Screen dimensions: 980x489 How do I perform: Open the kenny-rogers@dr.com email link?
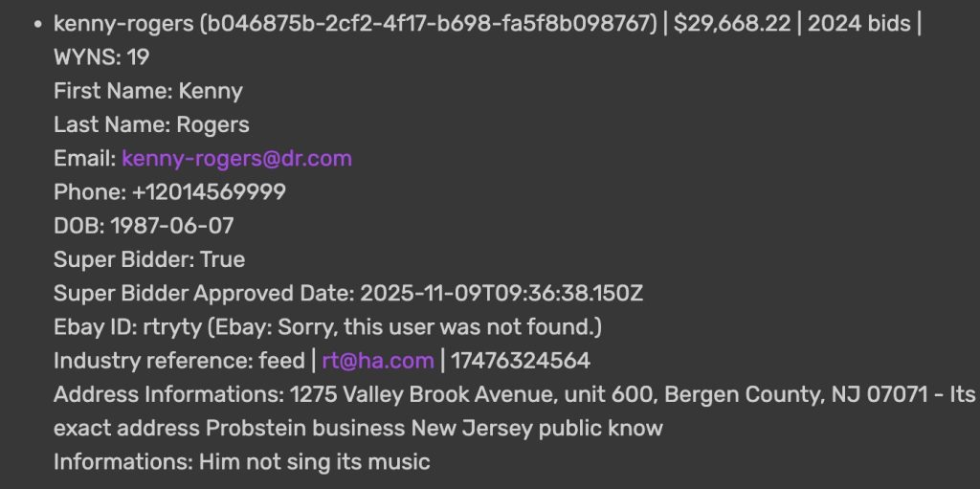point(236,158)
